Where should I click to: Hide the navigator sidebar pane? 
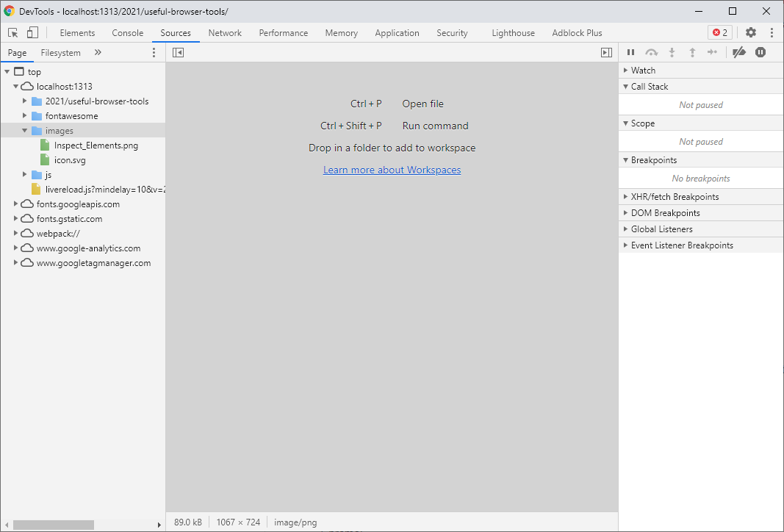pos(178,52)
